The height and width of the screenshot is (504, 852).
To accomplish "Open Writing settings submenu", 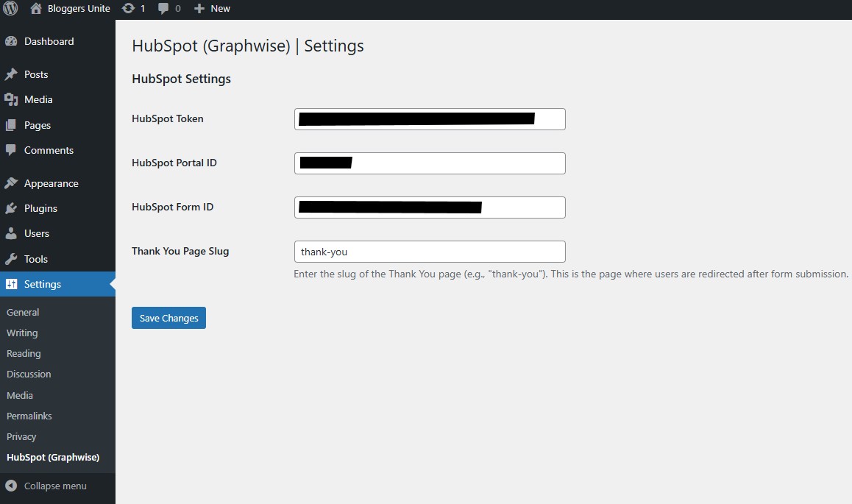I will (x=22, y=333).
